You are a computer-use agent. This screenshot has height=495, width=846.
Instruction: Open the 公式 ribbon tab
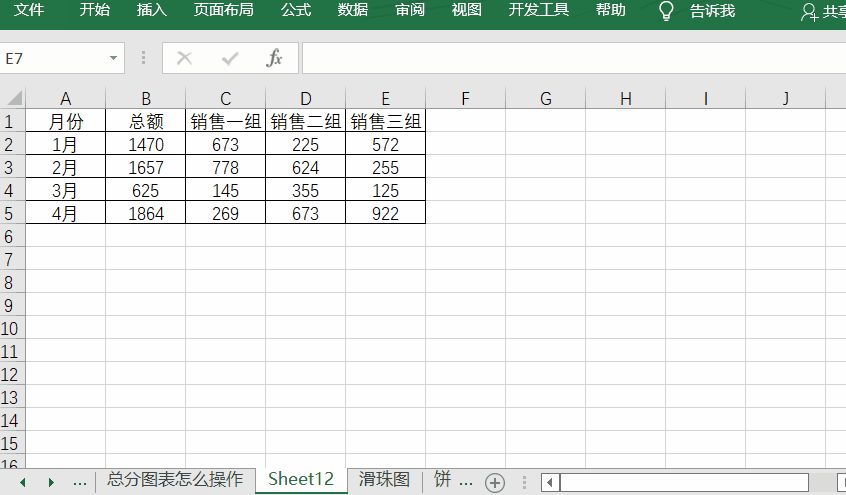click(x=296, y=10)
